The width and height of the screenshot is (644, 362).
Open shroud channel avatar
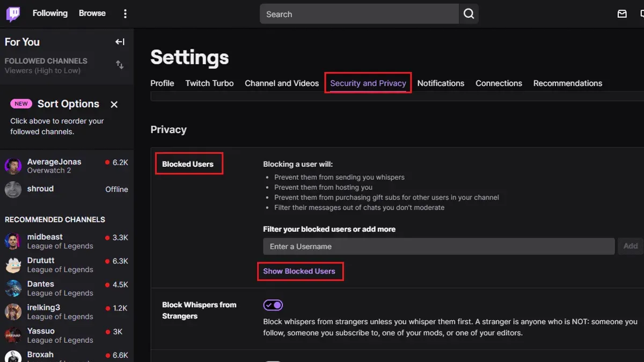pyautogui.click(x=13, y=189)
